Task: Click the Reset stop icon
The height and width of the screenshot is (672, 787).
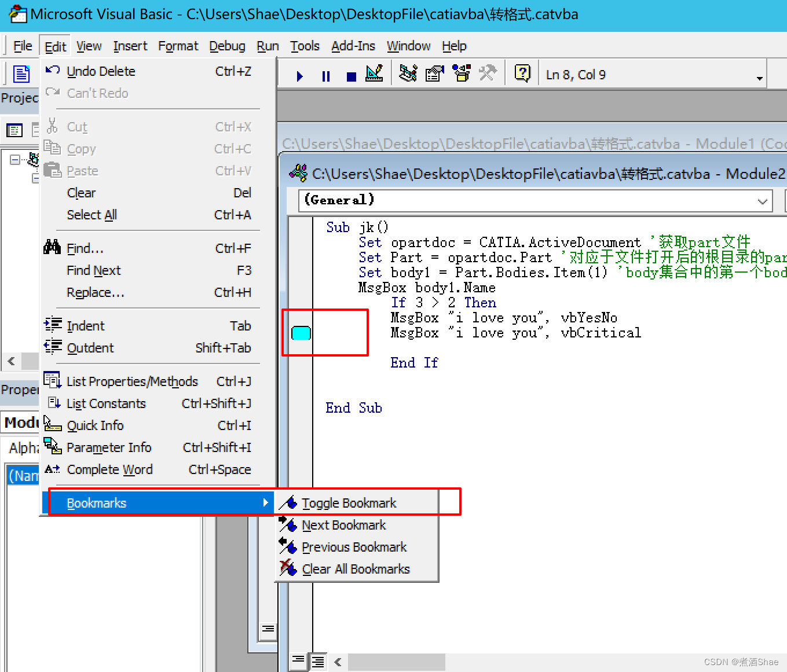Action: click(351, 76)
